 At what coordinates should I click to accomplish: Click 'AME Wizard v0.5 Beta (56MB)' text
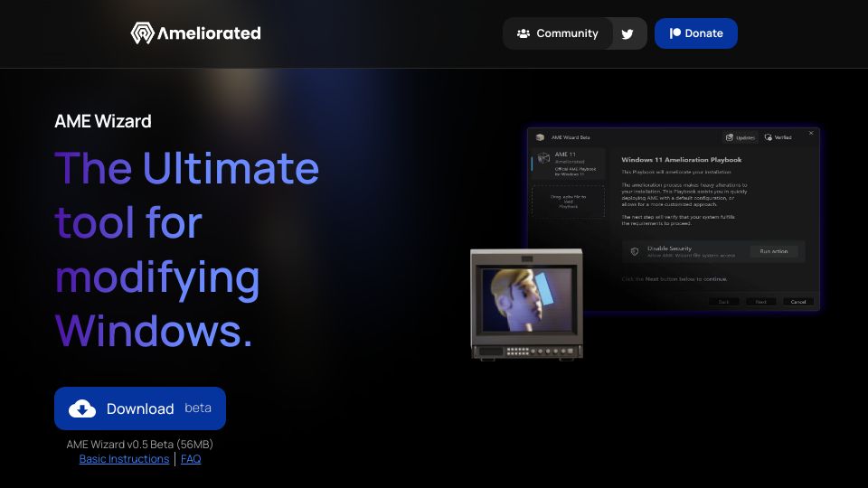(x=139, y=445)
